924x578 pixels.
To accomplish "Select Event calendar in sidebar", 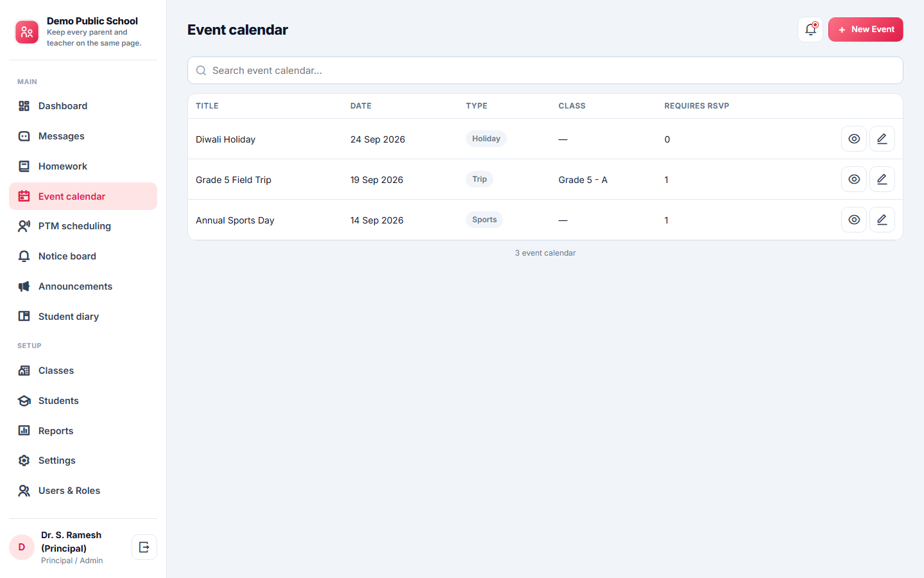I will point(83,197).
